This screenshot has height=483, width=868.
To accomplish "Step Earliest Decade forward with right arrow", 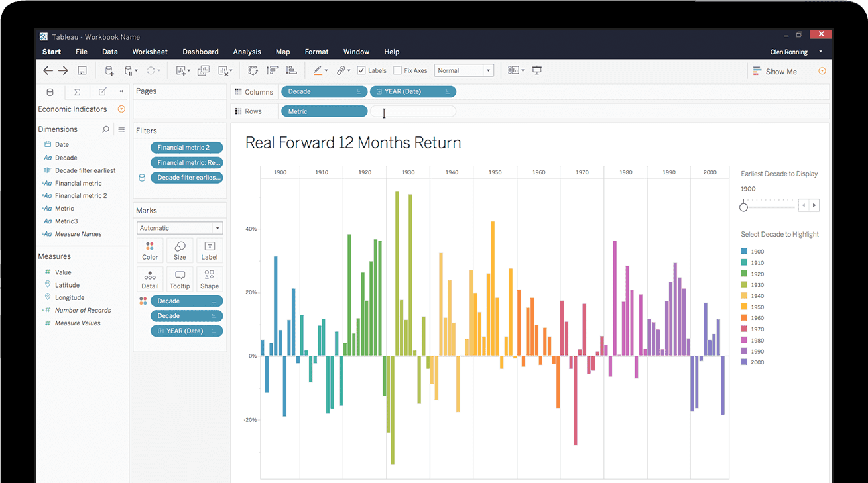I will 815,205.
